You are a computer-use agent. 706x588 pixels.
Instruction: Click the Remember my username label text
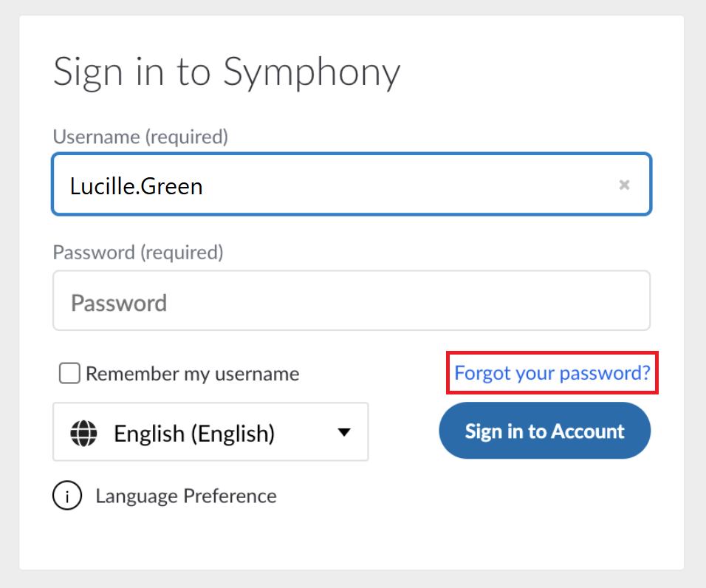point(192,374)
